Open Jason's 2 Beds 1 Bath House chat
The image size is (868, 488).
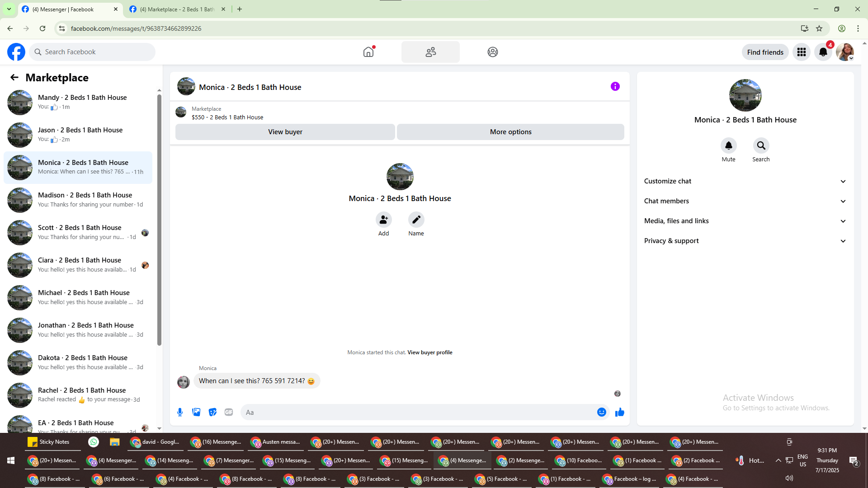point(78,135)
